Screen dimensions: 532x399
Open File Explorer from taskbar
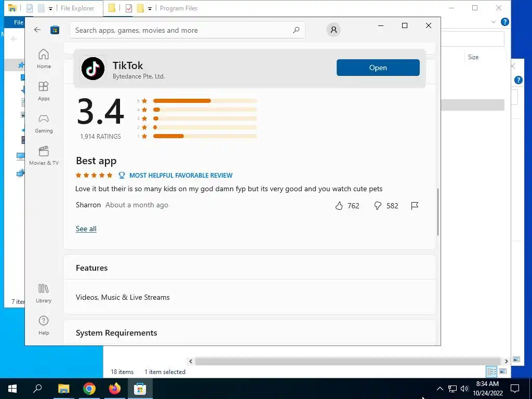click(x=63, y=389)
